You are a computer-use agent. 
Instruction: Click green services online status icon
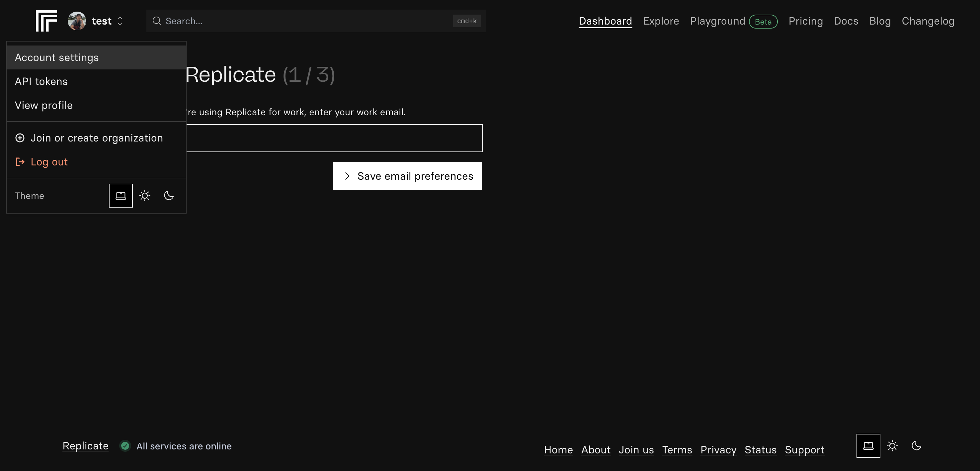click(x=125, y=445)
